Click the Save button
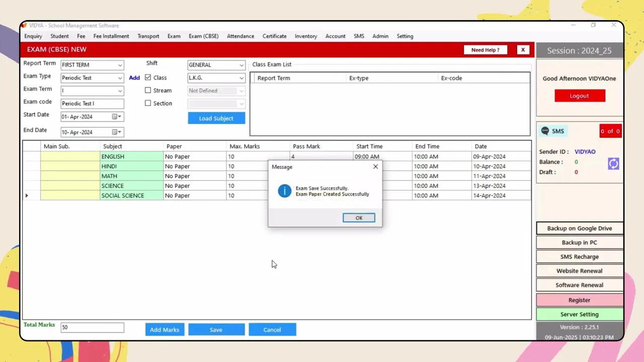The width and height of the screenshot is (644, 362). 216,330
